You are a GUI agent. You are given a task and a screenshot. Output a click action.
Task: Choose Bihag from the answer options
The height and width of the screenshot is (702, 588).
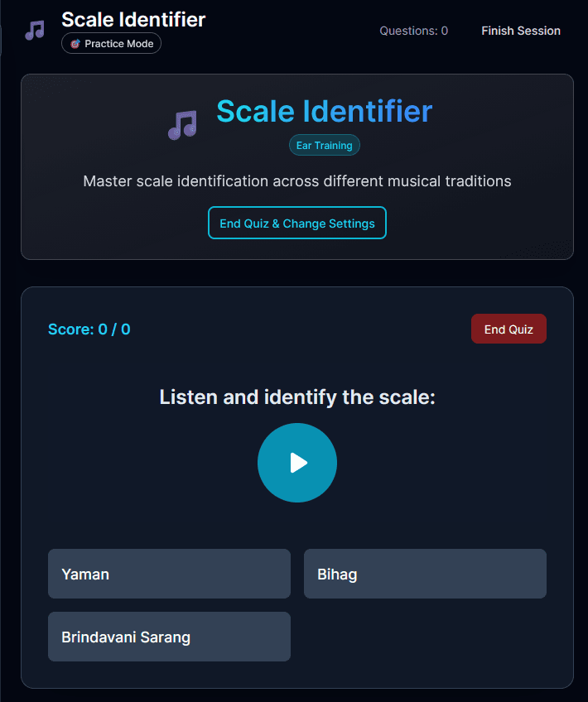point(425,574)
